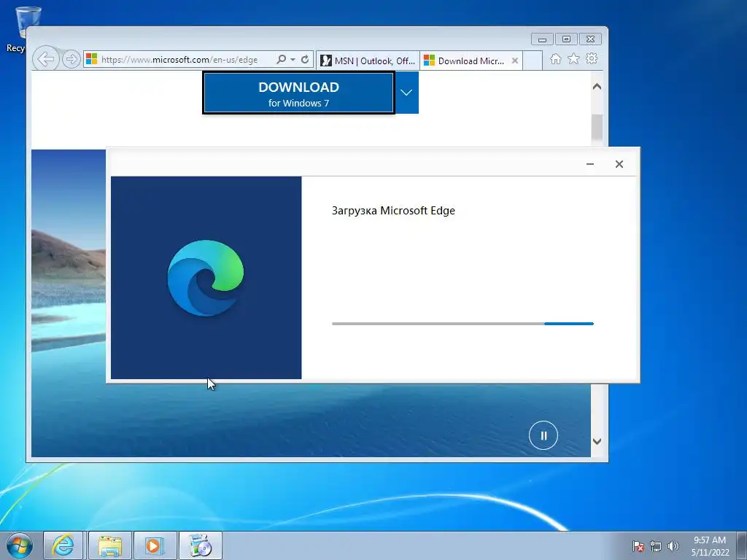
Task: Open favorites with the star icon
Action: coord(573,58)
